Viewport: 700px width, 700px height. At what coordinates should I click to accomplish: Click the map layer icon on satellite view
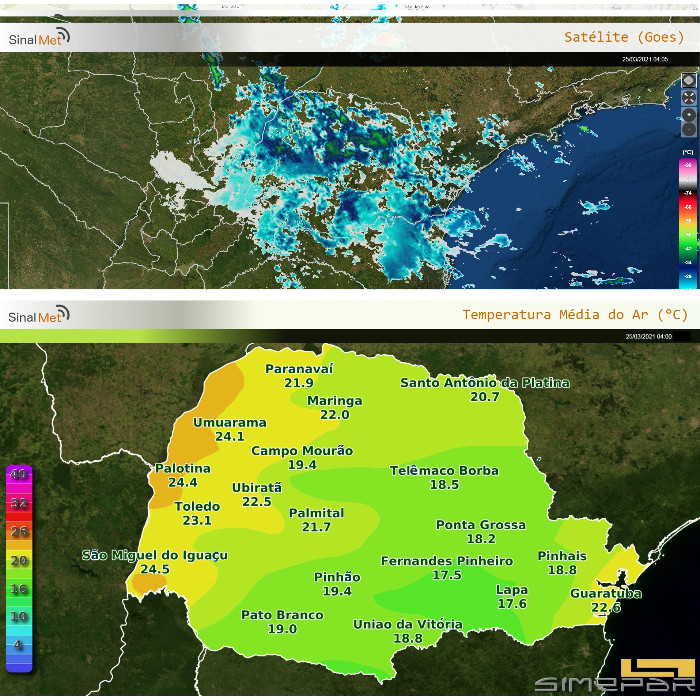tap(688, 80)
